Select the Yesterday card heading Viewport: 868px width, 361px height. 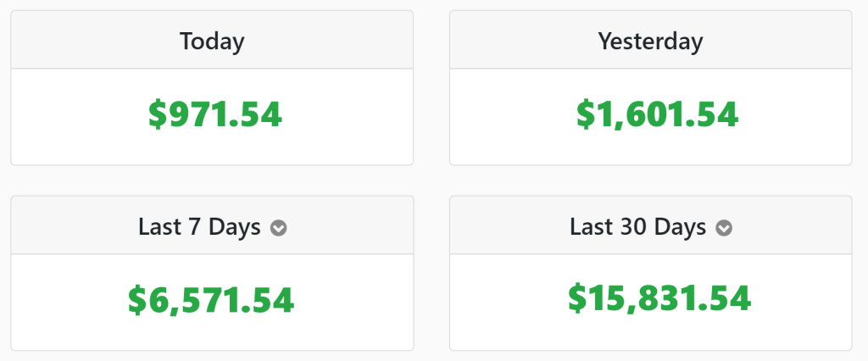point(650,42)
